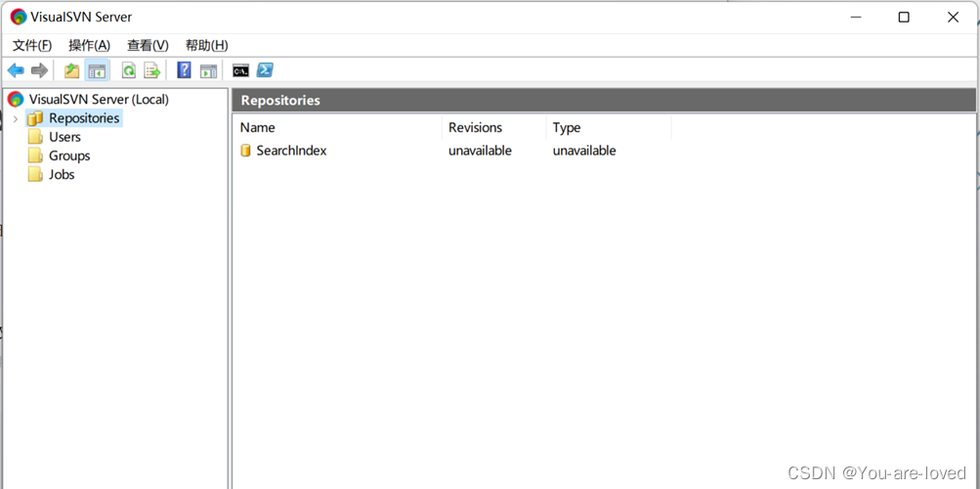Viewport: 980px width, 489px height.
Task: Click the Refresh toolbar icon
Action: click(129, 70)
